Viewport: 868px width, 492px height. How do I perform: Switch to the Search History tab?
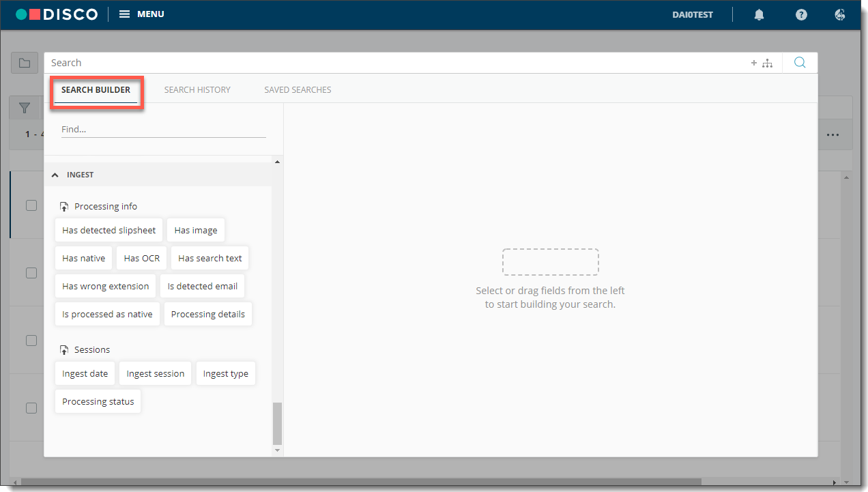click(x=197, y=90)
